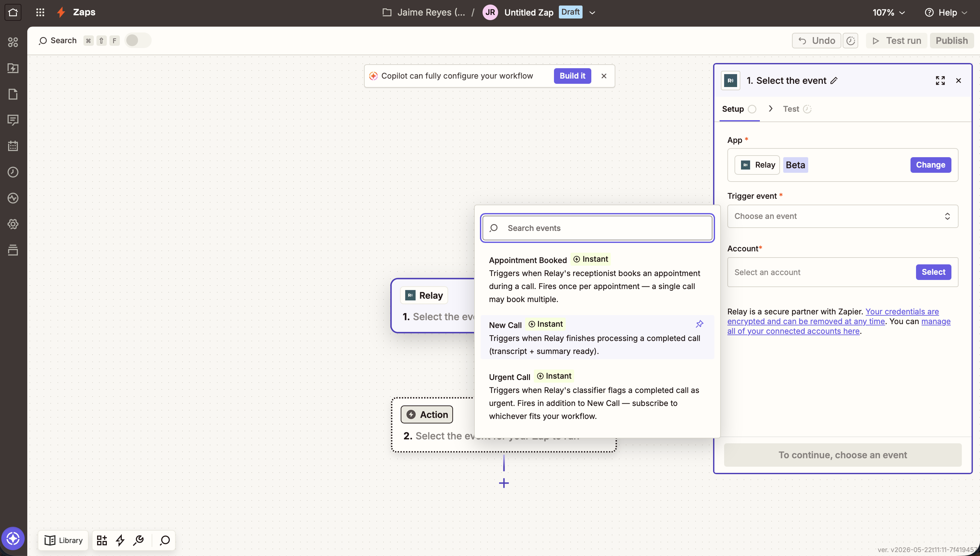980x556 pixels.
Task: Open the versions stack icon in sidebar
Action: pyautogui.click(x=13, y=250)
